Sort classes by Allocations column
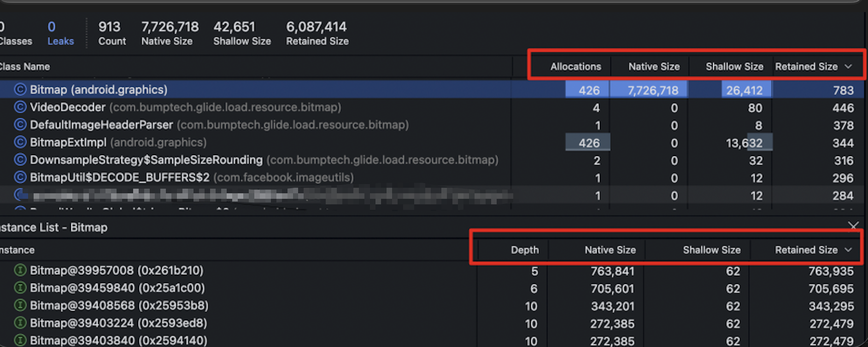 [x=575, y=67]
